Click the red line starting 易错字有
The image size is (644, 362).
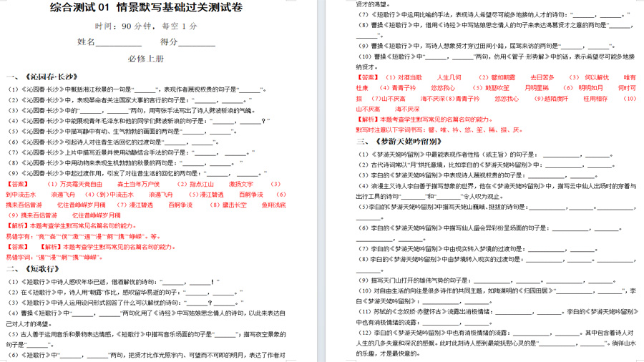pyautogui.click(x=84, y=236)
